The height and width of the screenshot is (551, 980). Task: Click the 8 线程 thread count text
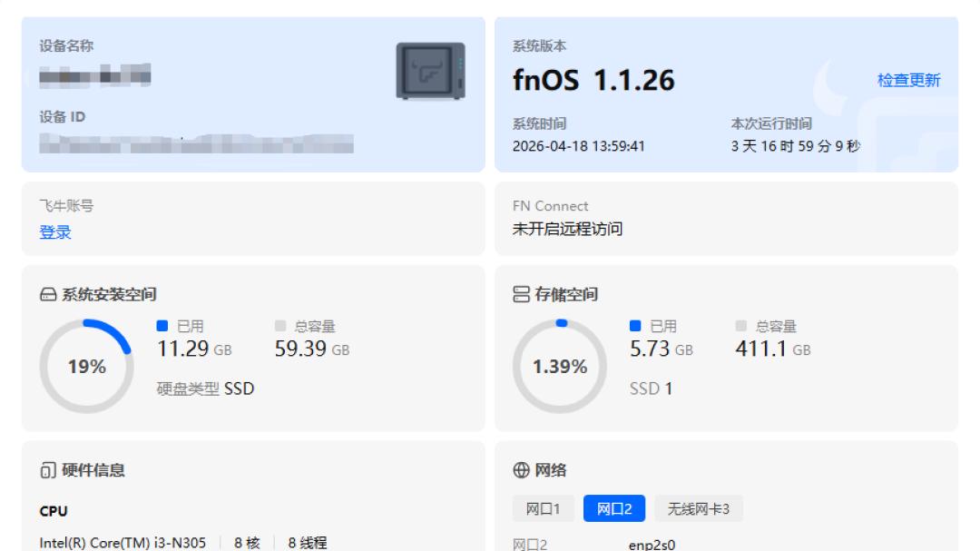307,543
